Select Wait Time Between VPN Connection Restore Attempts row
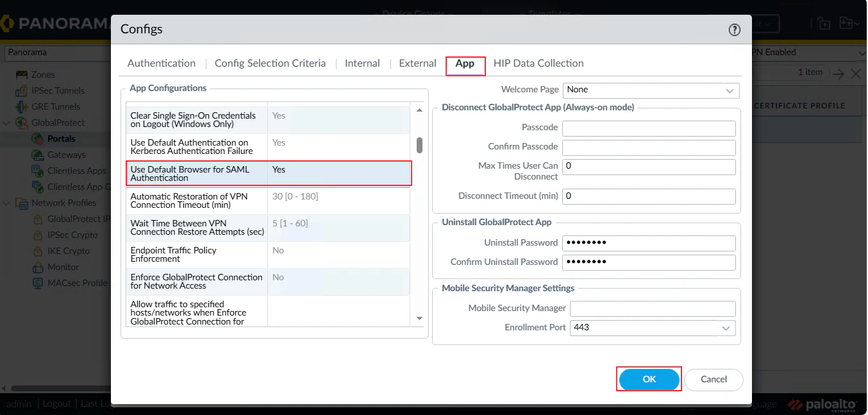This screenshot has height=415, width=868. (x=268, y=228)
